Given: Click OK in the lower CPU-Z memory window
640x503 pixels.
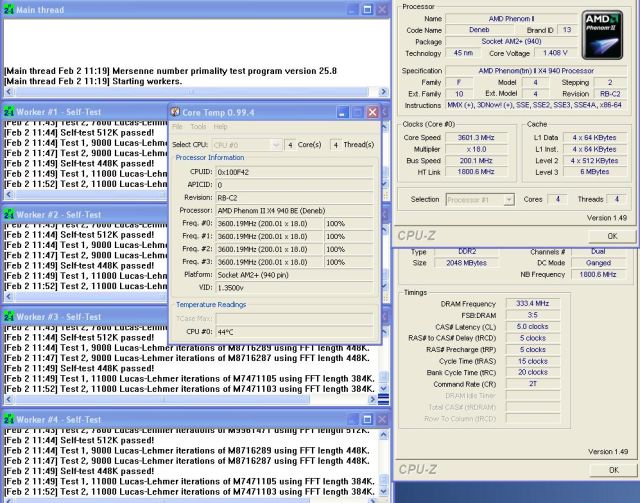Looking at the screenshot, I should [x=613, y=470].
